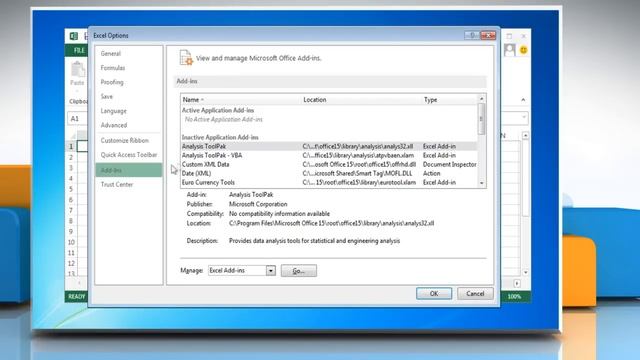
Task: Click the dialog's help question mark button
Action: pos(472,36)
